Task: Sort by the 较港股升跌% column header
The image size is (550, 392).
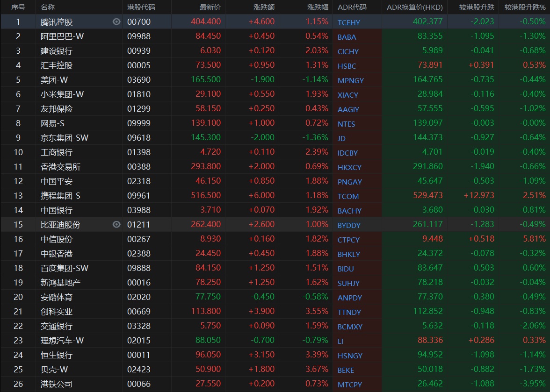Action: point(525,7)
